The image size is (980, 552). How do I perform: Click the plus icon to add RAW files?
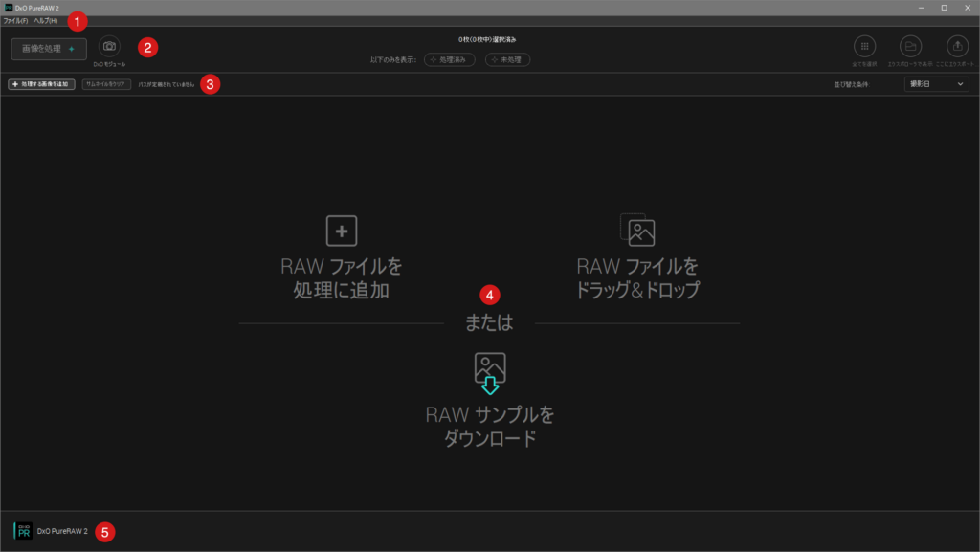point(342,231)
